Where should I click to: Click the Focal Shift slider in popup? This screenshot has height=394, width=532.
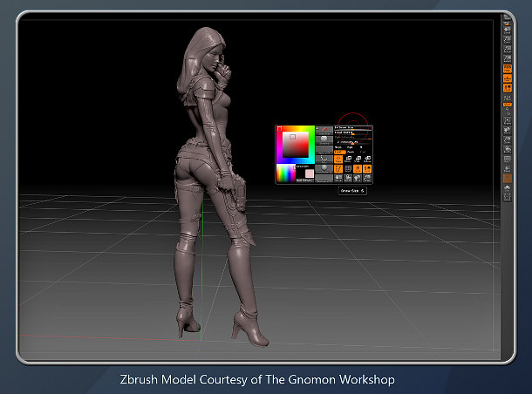(x=353, y=133)
